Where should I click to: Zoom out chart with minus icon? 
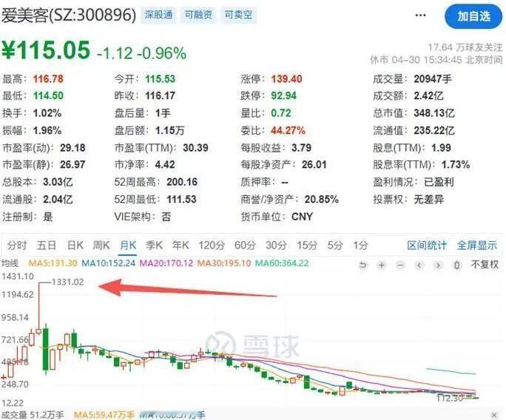(400, 265)
